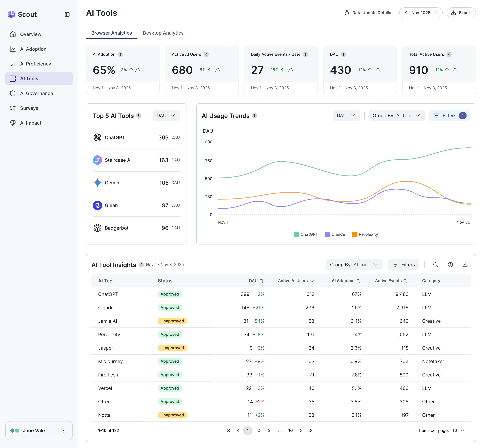
Task: Click the Badgerbot cube icon
Action: click(97, 228)
